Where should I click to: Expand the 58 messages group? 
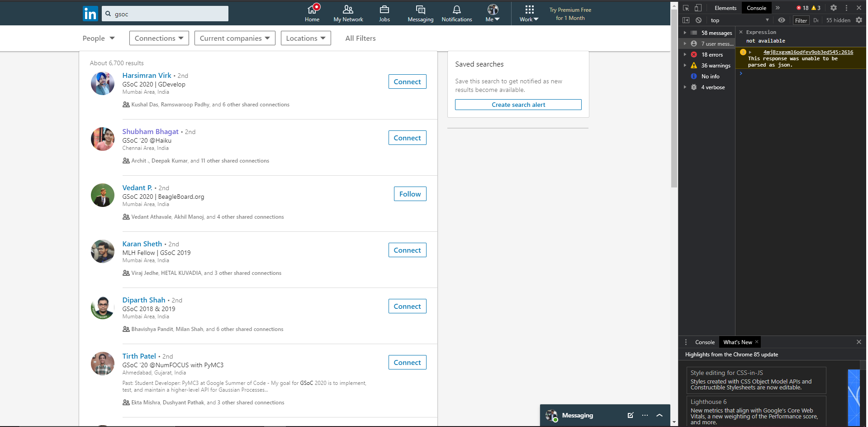click(x=685, y=33)
